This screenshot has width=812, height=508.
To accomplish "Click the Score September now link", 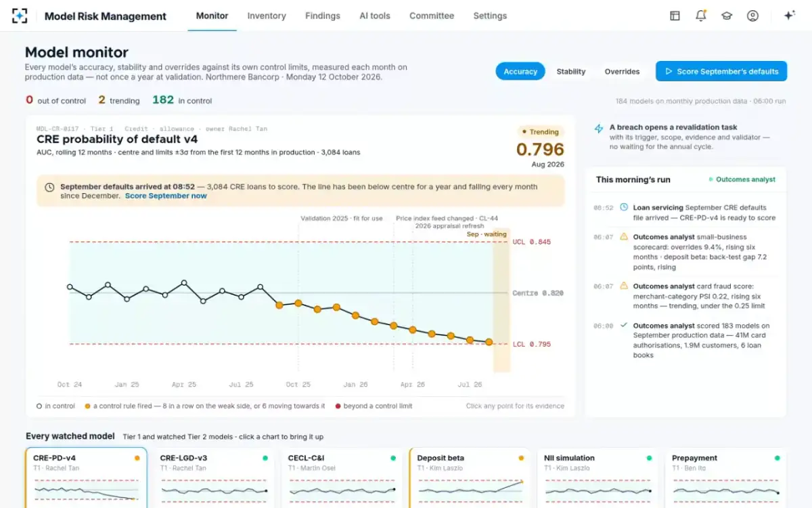I will 166,196.
